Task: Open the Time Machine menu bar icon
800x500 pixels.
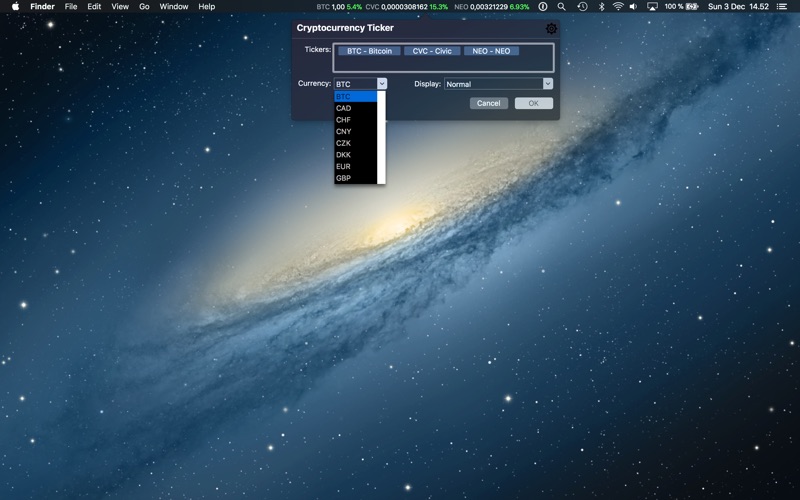Action: coord(582,6)
